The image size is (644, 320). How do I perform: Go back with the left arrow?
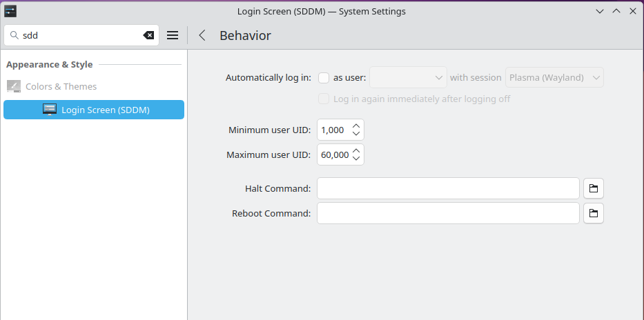(x=202, y=35)
